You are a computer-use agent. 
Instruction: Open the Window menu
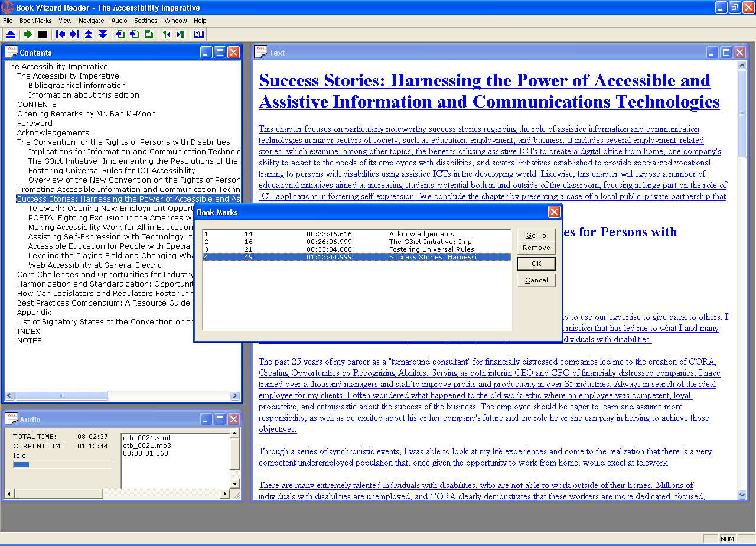(175, 21)
